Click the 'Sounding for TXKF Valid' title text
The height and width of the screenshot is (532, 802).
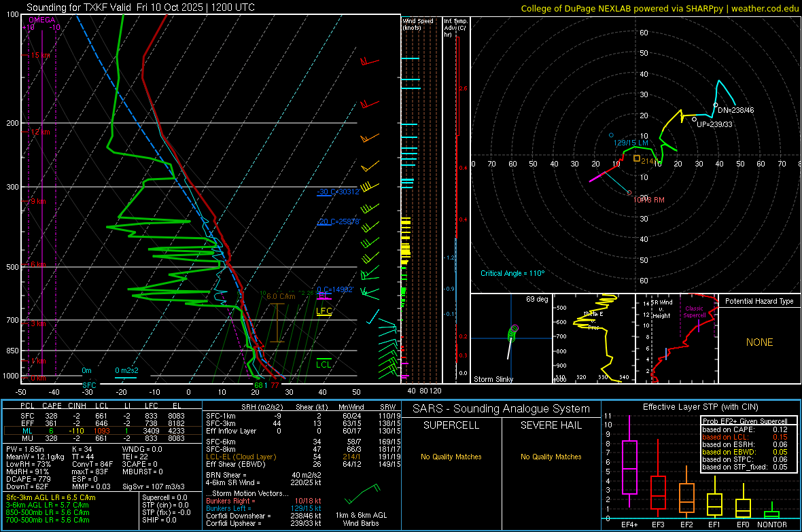coord(80,7)
